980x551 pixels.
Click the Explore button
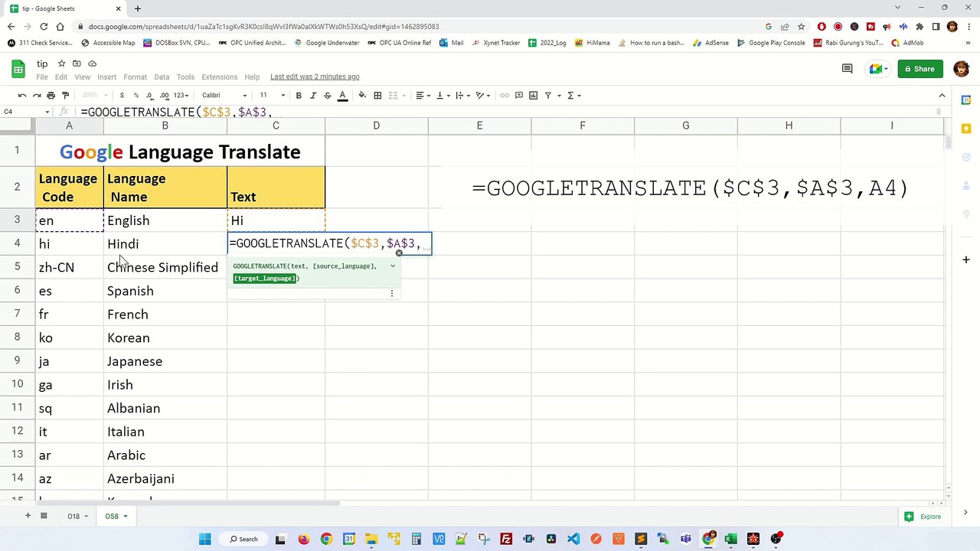click(x=923, y=517)
